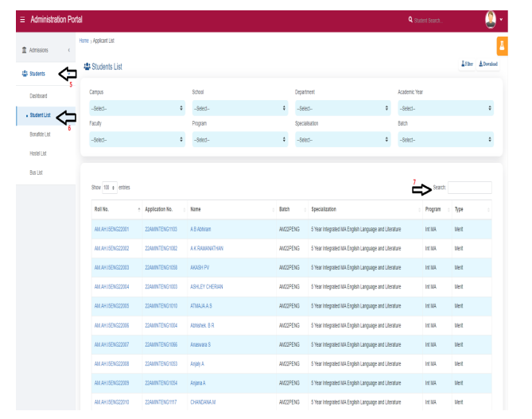Open the Campus dropdown
Screen dimensions: 532x419
click(136, 108)
